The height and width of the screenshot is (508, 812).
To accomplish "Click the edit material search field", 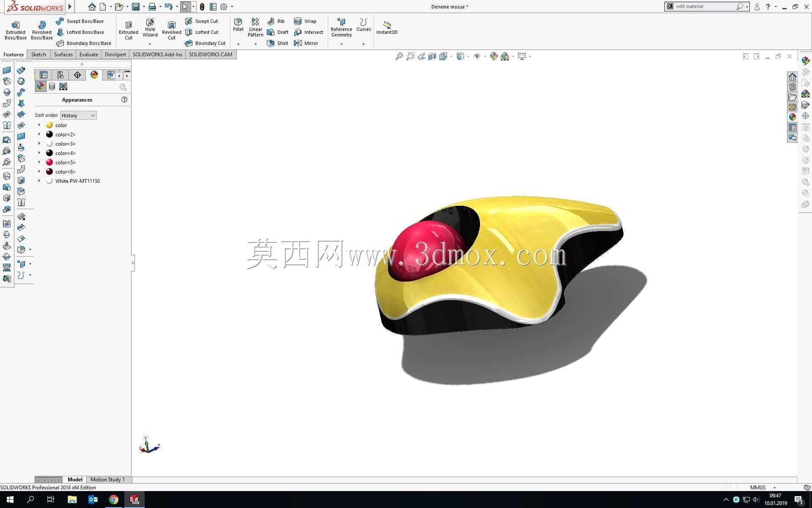I will coord(704,6).
